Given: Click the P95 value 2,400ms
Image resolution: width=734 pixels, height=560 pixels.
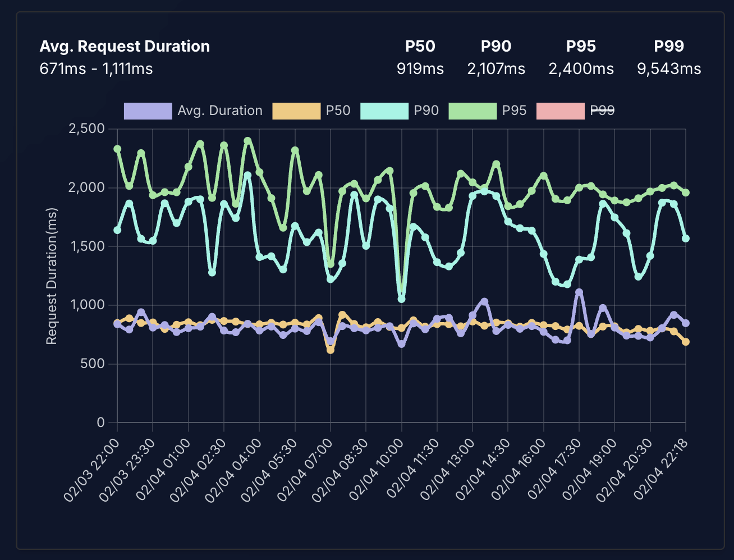Looking at the screenshot, I should [x=581, y=69].
